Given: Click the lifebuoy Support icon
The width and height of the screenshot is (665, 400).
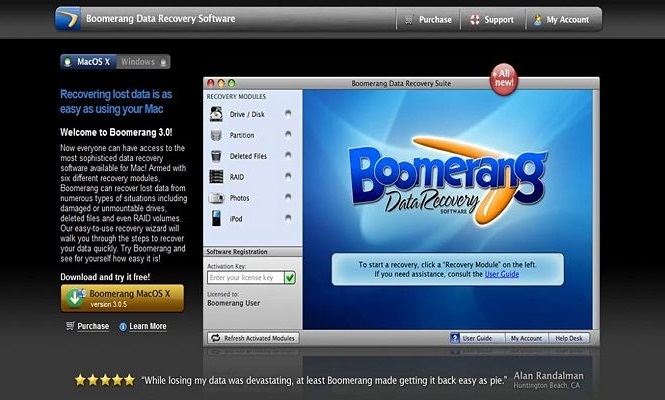Looking at the screenshot, I should pyautogui.click(x=475, y=20).
